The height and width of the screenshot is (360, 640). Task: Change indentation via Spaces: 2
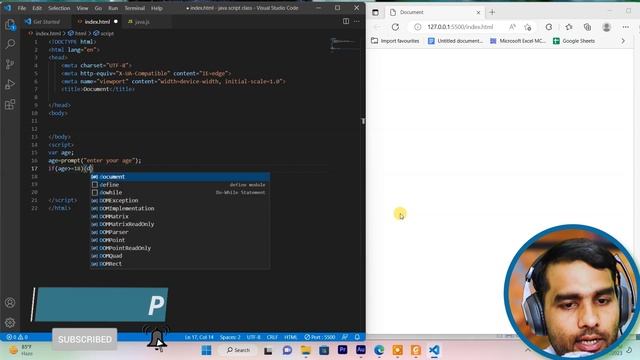pos(230,337)
